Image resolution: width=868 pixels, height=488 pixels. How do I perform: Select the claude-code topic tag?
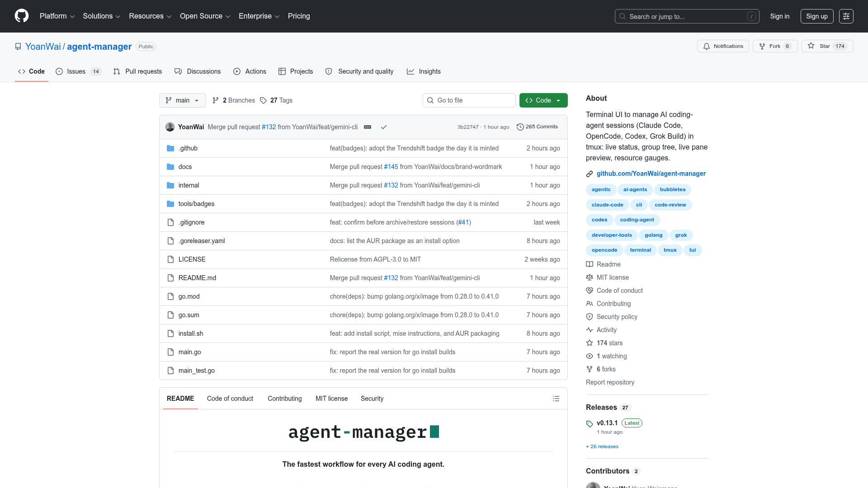point(607,205)
